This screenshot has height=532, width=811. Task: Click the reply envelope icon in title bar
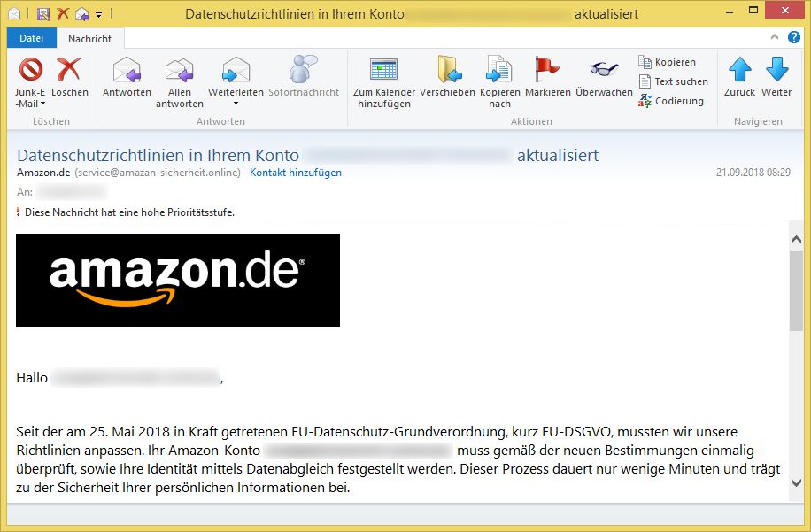click(82, 14)
